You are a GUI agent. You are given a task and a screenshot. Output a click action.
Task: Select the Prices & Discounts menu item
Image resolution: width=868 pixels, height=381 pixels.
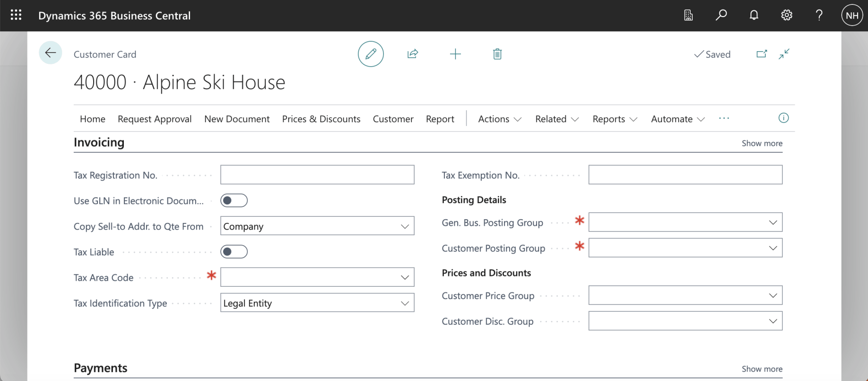(x=321, y=119)
